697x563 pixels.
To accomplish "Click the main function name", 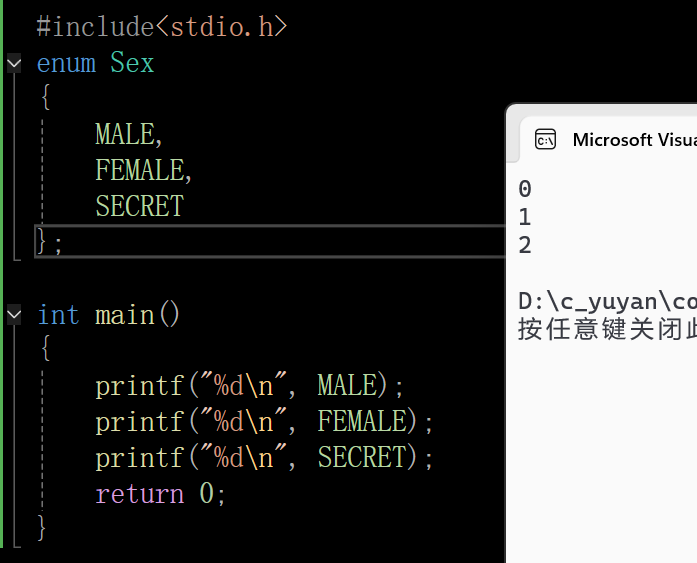I will tap(124, 315).
